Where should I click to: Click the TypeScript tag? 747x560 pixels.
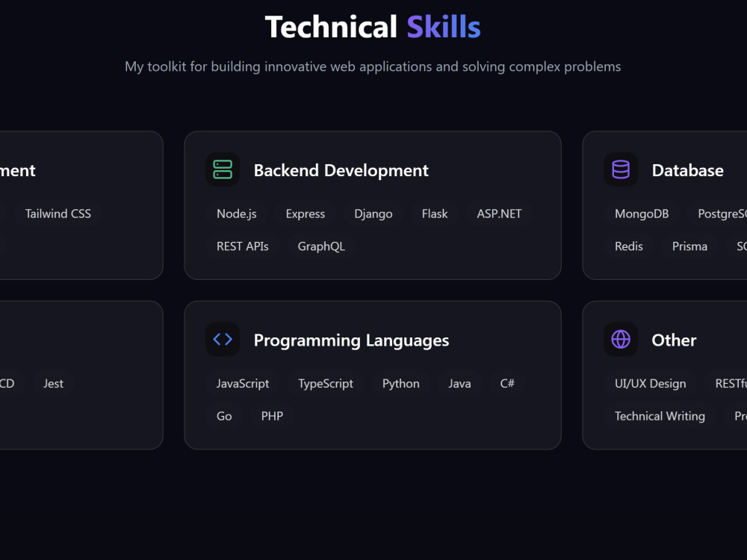pyautogui.click(x=326, y=383)
